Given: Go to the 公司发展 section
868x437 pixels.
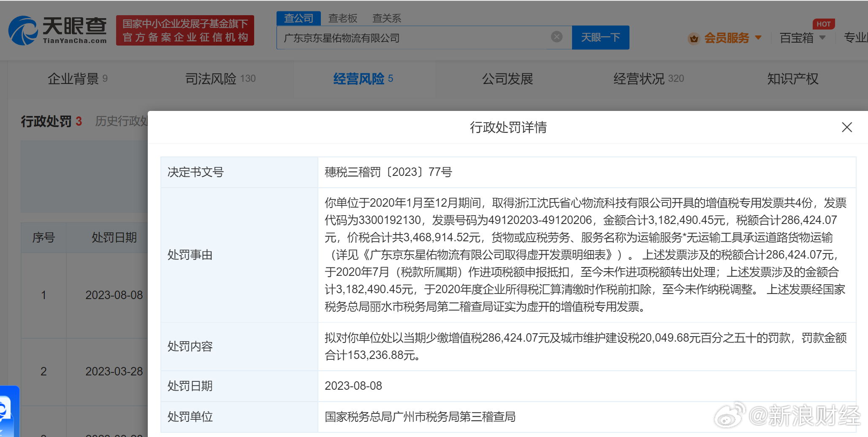Looking at the screenshot, I should pos(507,79).
